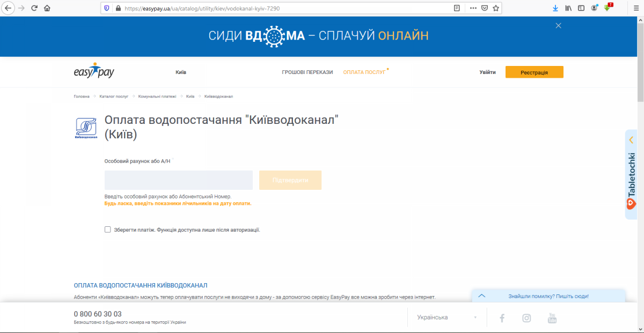The width and height of the screenshot is (644, 333).
Task: Click the Підтвердити button
Action: pos(290,180)
